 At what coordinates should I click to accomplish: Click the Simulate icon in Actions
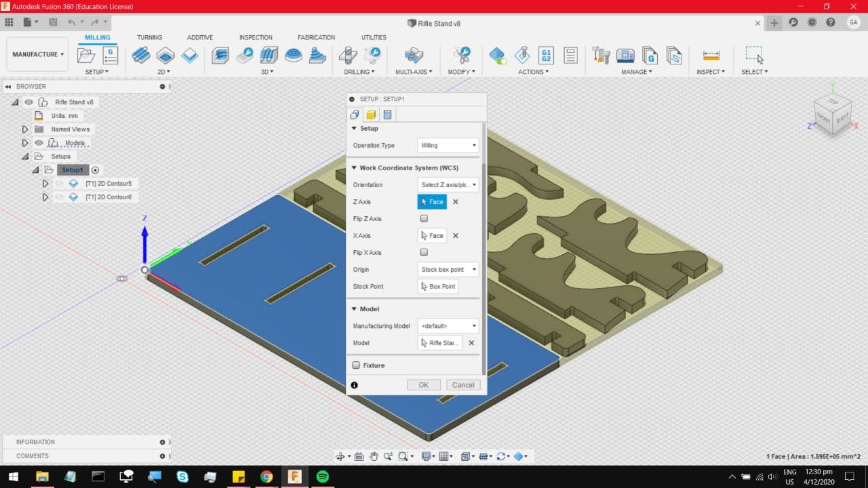pos(498,55)
